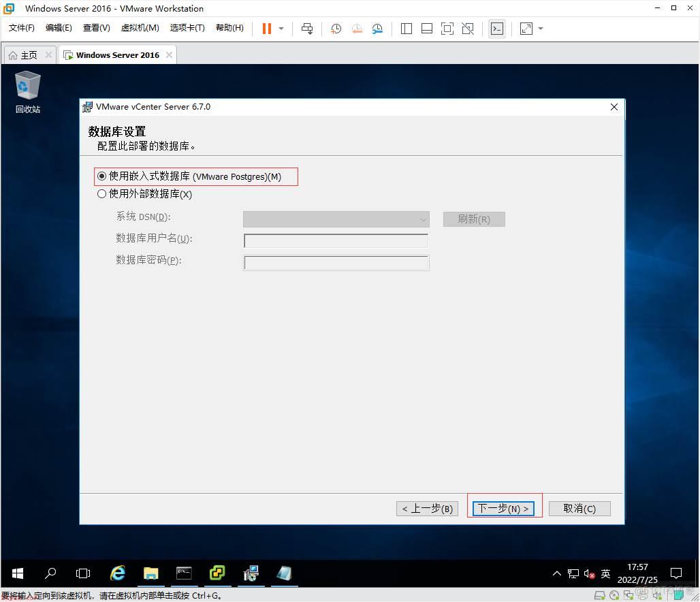Screen dimensions: 700x602
Task: Click the 下一步(N) next button
Action: [x=503, y=509]
